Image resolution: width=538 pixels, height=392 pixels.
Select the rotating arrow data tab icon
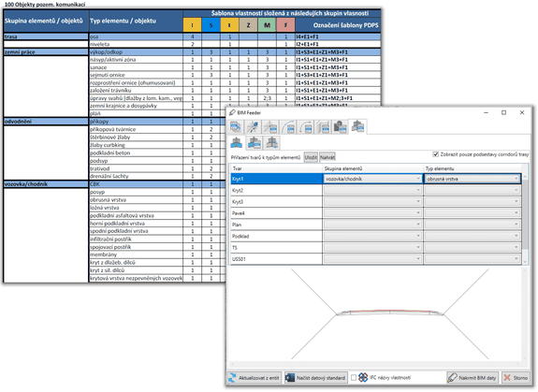pos(305,127)
